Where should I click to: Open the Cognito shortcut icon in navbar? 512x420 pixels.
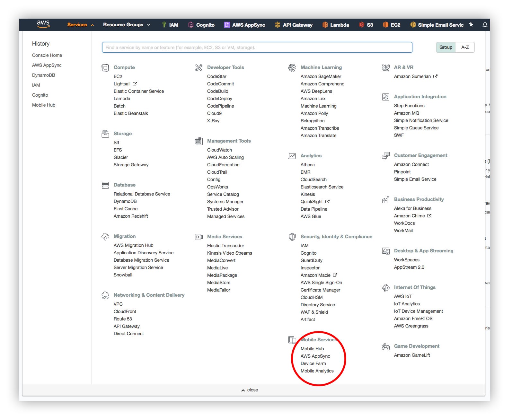[x=191, y=25]
